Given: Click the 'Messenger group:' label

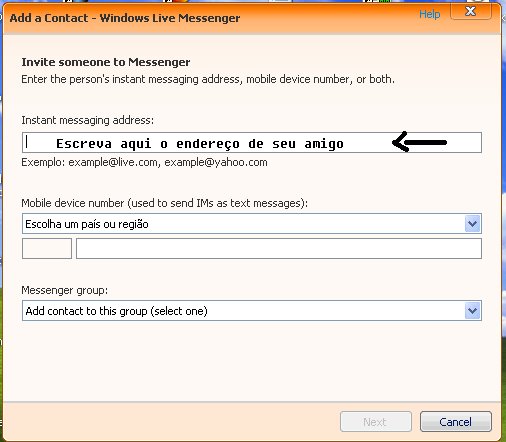Looking at the screenshot, I should click(65, 290).
